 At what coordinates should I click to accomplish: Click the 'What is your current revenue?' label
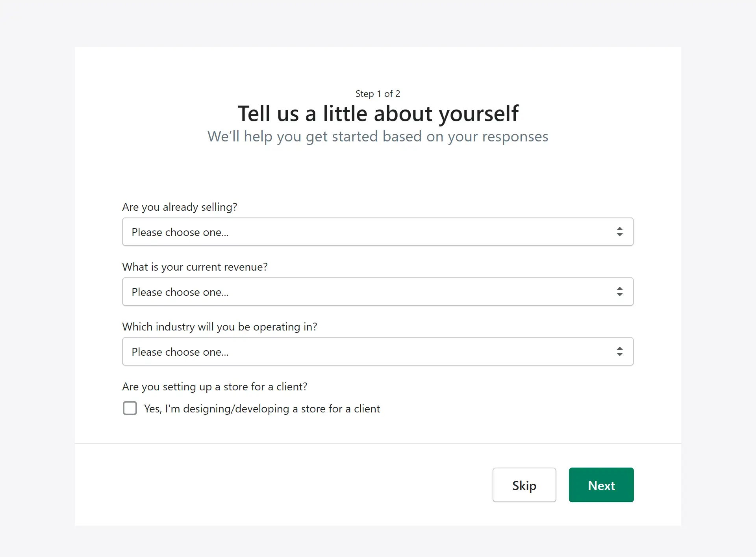click(195, 267)
